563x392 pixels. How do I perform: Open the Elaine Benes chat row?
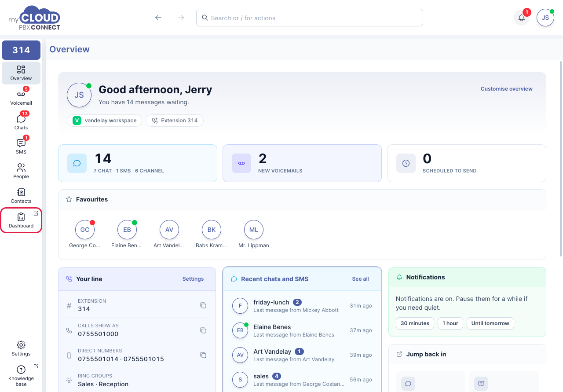302,330
